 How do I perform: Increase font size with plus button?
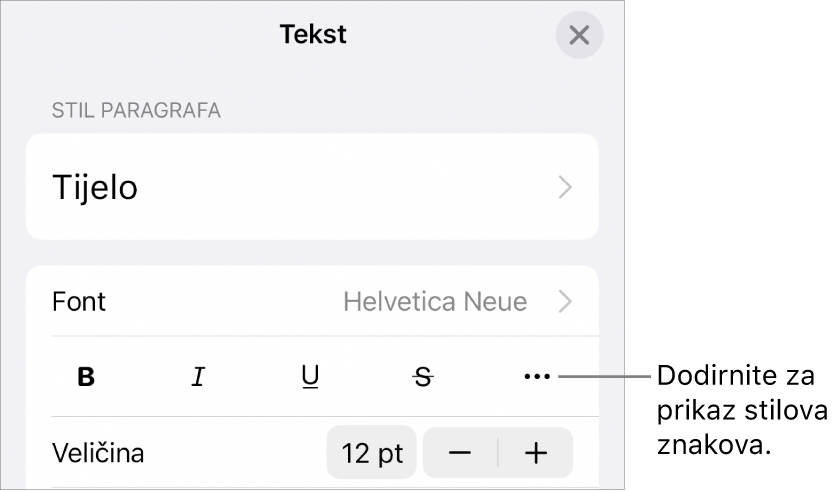click(x=536, y=453)
